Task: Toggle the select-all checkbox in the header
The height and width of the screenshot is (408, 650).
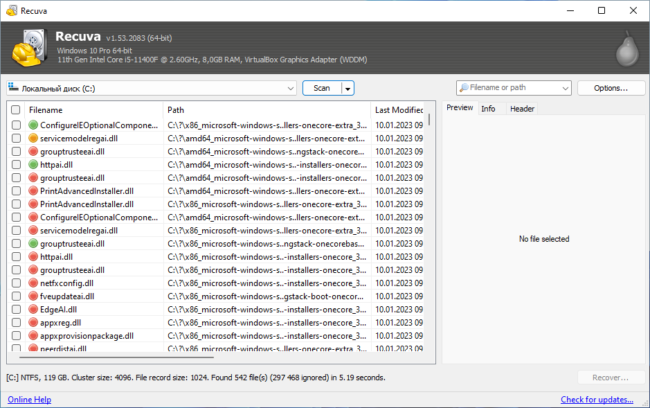Action: tap(16, 110)
